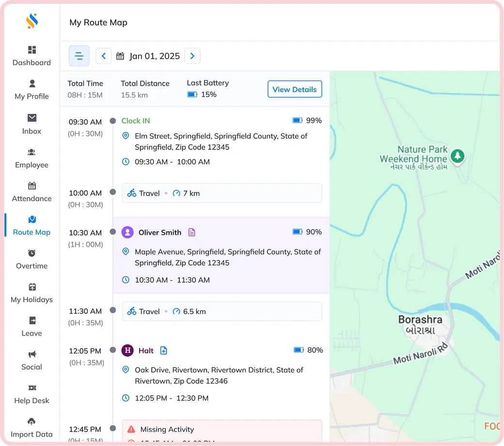Click Total Distance 15.5 km value
Image resolution: width=504 pixels, height=446 pixels.
coord(134,95)
